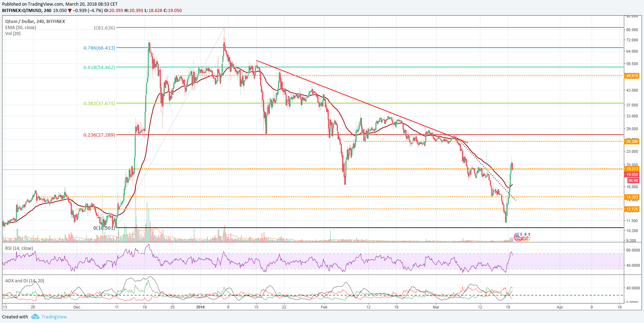
Task: Click the TradingView cloud logo icon
Action: [35, 317]
